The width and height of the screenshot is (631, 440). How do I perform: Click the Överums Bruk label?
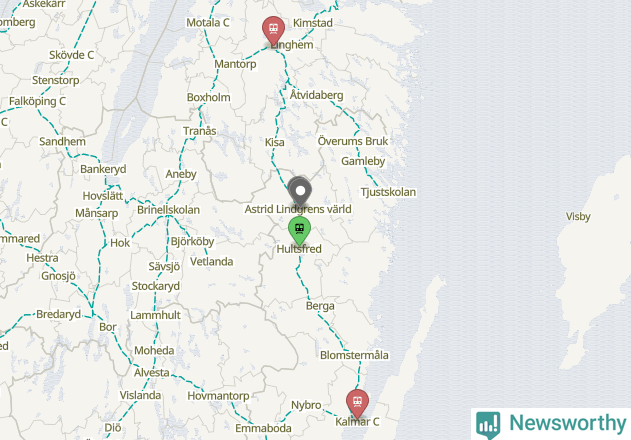353,141
